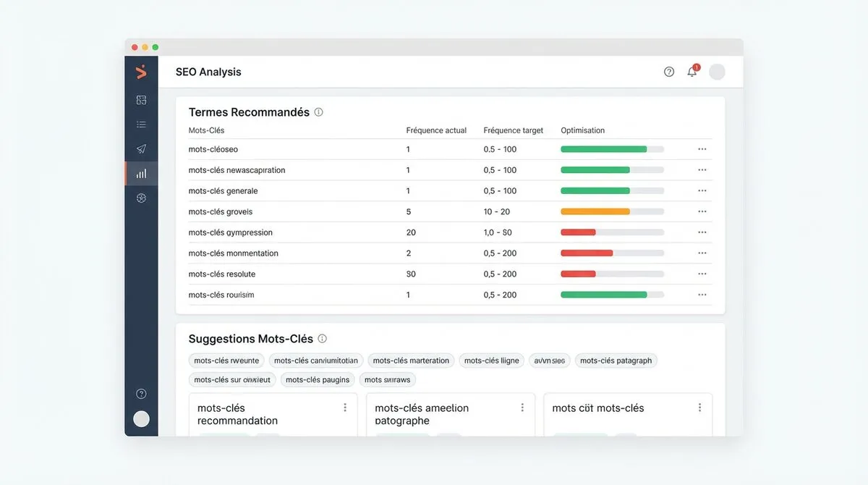868x485 pixels.
Task: View the info tooltip beside Termes Recommandés
Action: click(319, 111)
